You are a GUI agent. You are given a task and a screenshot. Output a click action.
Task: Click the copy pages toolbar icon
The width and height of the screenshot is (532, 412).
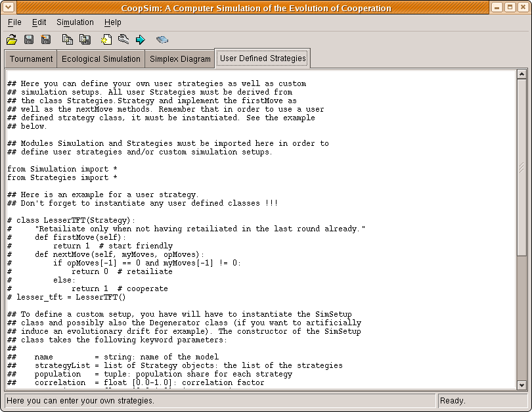[x=68, y=39]
